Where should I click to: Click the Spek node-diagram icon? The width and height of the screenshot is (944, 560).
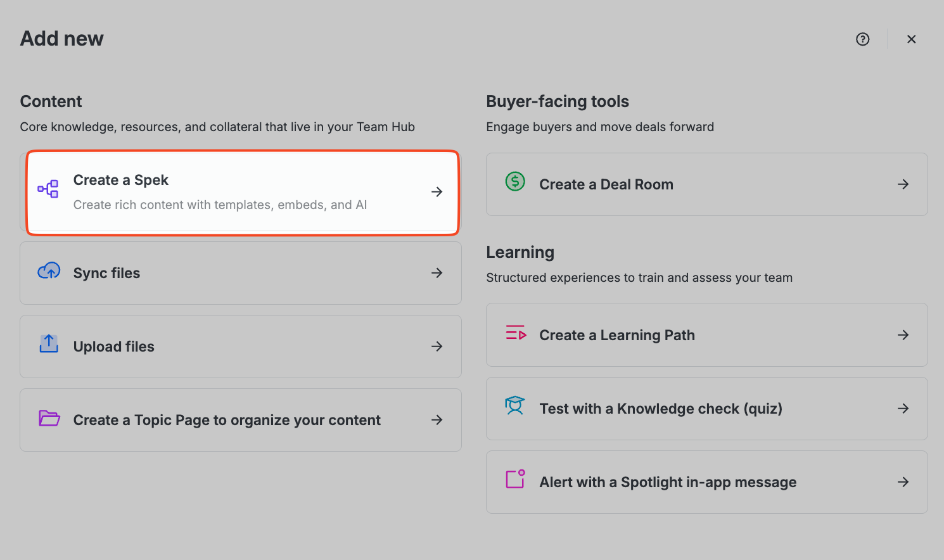tap(48, 189)
